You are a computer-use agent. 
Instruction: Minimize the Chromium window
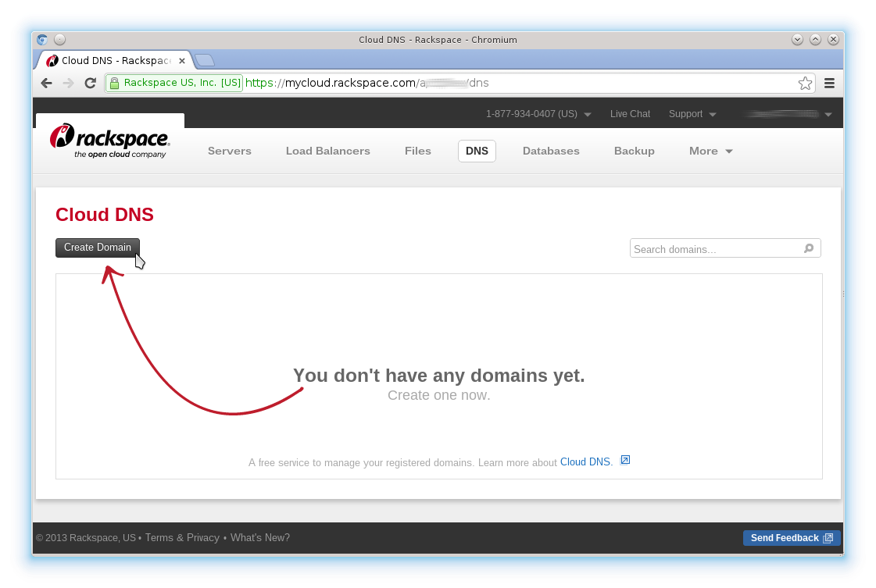click(797, 40)
